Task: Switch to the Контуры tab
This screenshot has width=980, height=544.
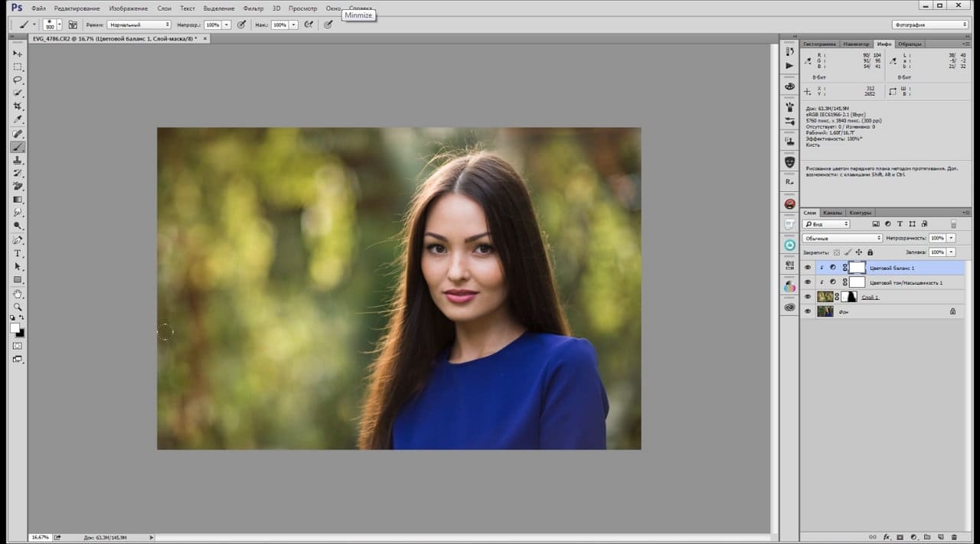Action: click(861, 213)
